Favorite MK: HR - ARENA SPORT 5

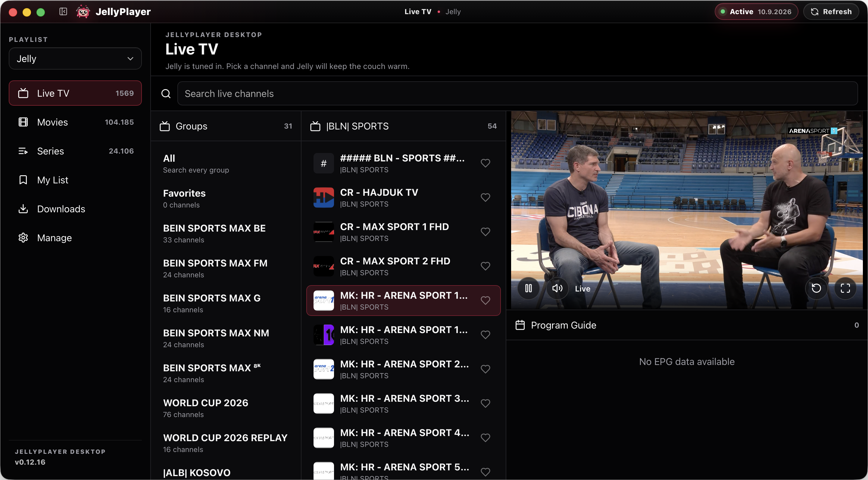click(485, 472)
